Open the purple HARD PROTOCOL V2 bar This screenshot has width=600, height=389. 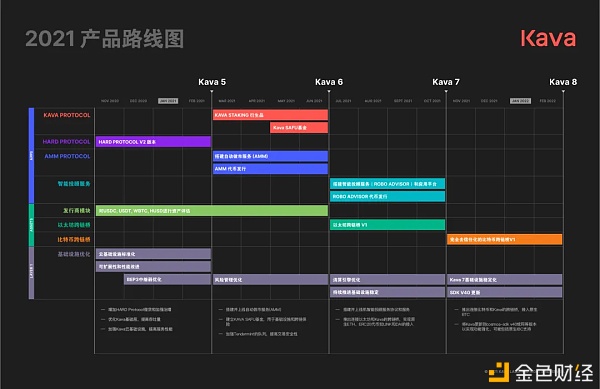153,142
